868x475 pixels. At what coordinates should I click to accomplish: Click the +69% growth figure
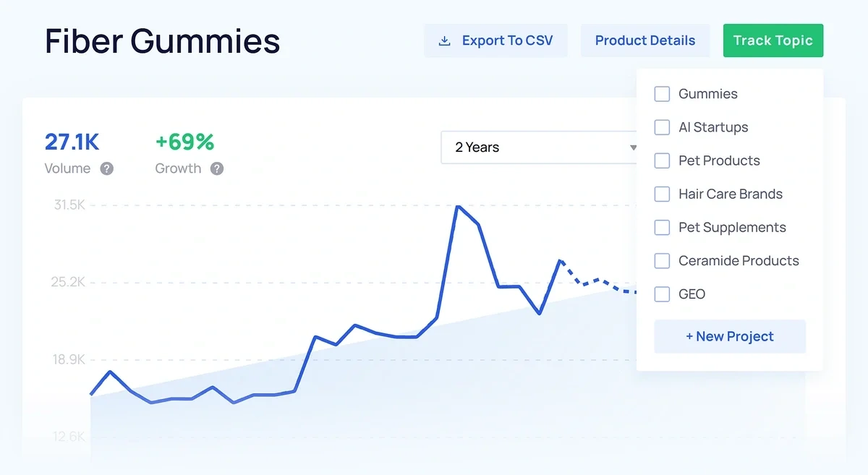[184, 142]
